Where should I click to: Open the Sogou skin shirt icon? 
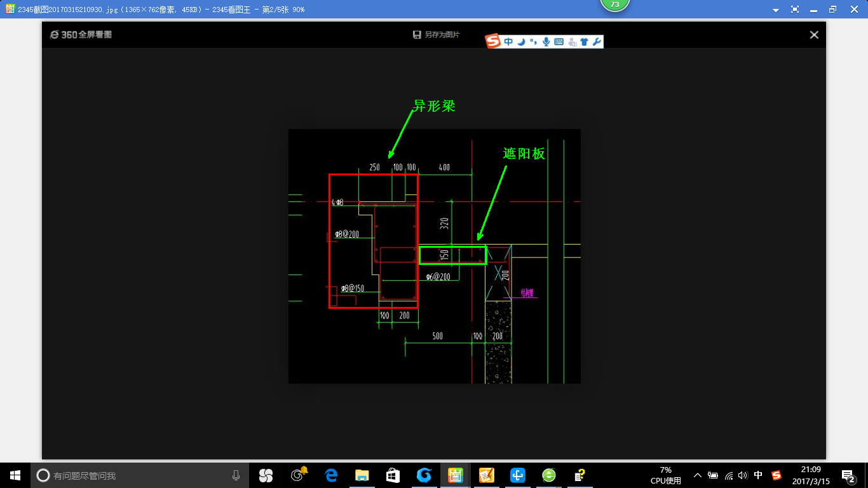(x=584, y=42)
